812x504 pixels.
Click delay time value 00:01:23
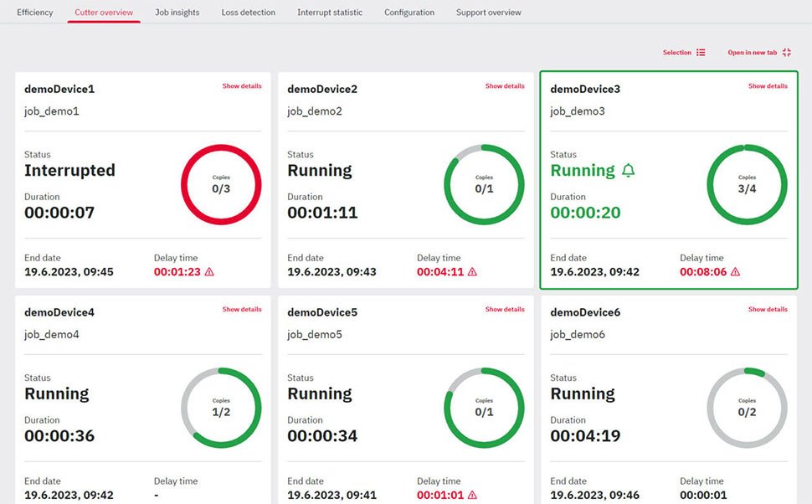177,272
